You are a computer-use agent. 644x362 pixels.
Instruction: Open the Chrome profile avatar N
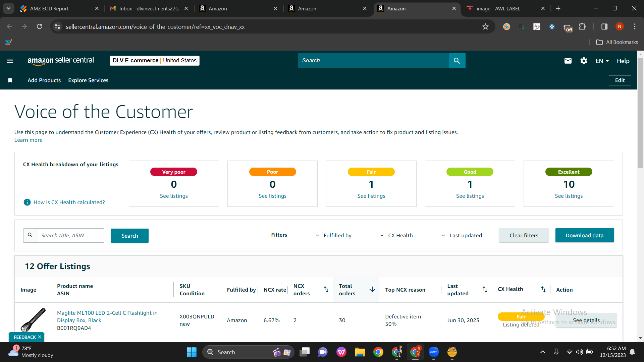click(x=620, y=26)
